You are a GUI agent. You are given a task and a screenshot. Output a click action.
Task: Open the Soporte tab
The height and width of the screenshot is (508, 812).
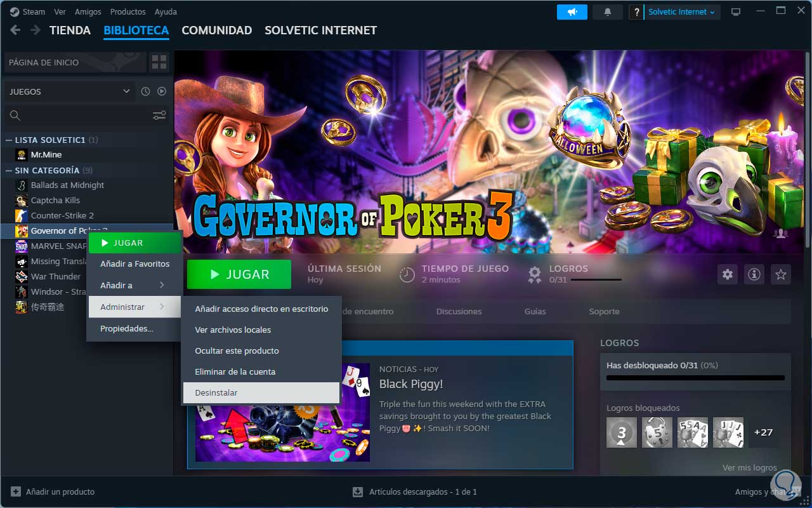pos(604,311)
